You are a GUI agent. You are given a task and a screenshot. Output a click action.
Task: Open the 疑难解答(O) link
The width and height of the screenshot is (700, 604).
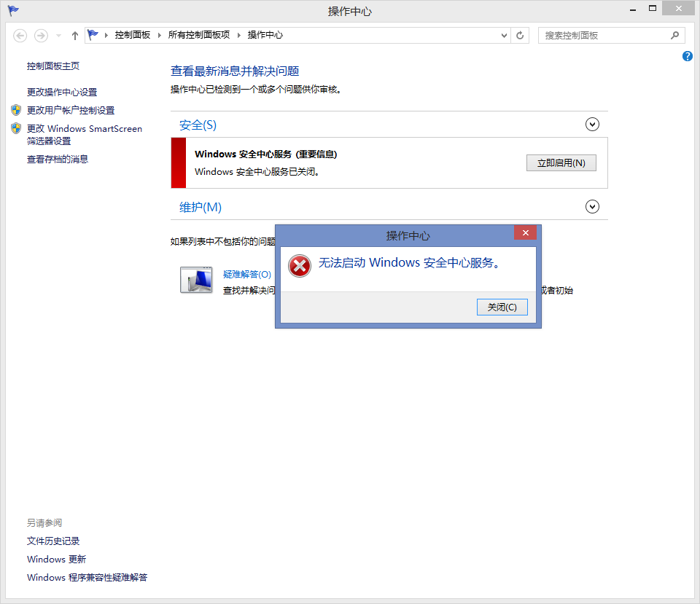coord(248,275)
